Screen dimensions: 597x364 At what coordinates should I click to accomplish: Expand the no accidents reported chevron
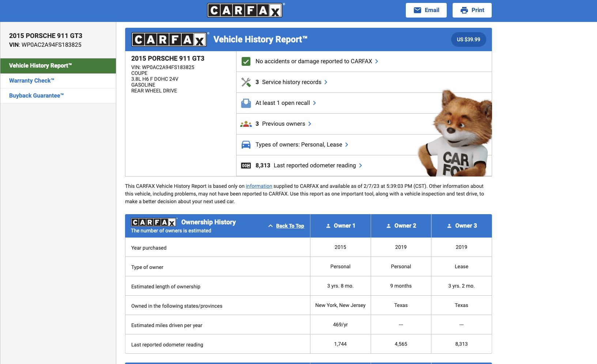point(377,61)
